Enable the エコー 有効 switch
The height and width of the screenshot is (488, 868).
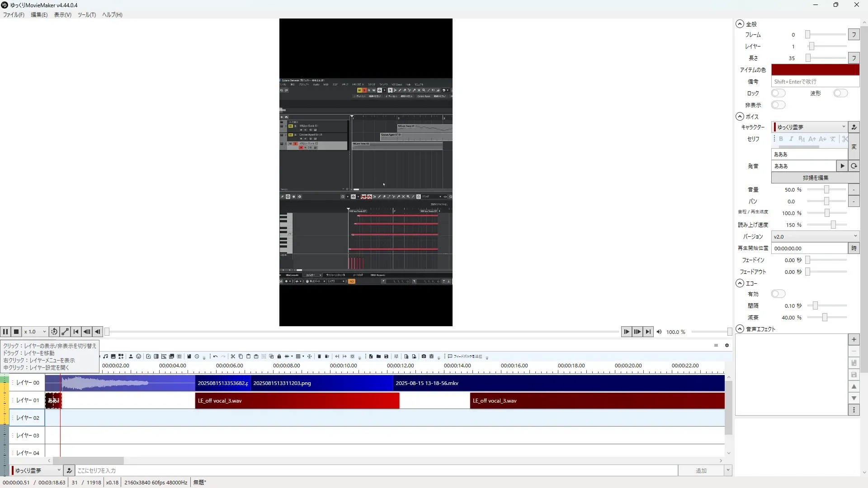tap(778, 294)
